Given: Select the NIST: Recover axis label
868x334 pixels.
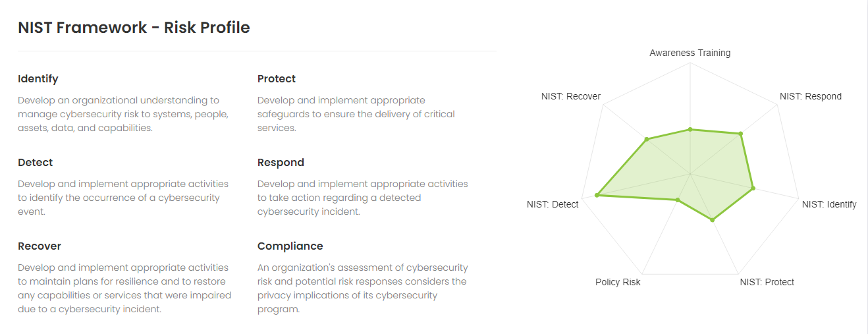Looking at the screenshot, I should (571, 96).
